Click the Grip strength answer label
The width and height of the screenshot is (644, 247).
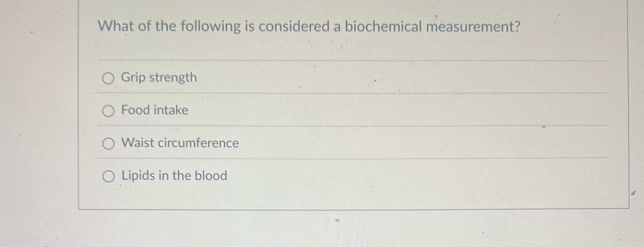[x=159, y=78]
